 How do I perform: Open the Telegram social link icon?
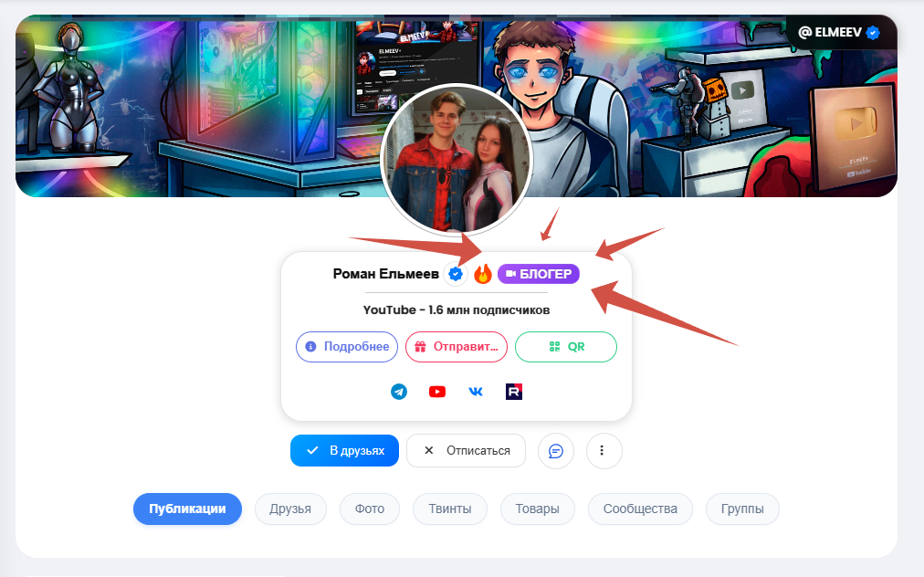(x=399, y=392)
